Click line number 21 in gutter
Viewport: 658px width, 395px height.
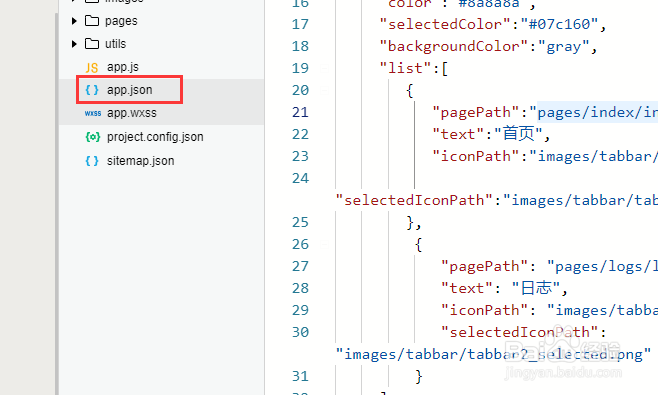coord(300,112)
